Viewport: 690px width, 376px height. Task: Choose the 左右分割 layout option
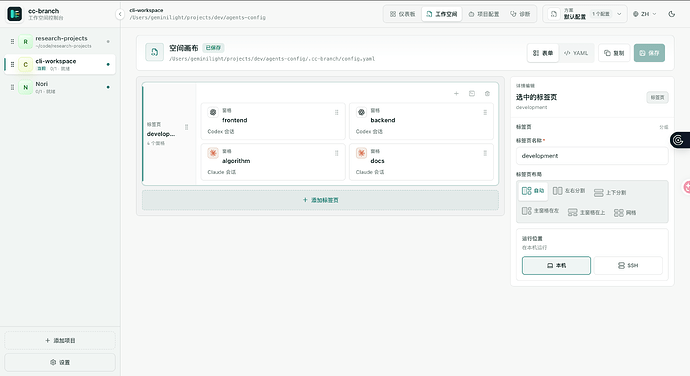569,191
